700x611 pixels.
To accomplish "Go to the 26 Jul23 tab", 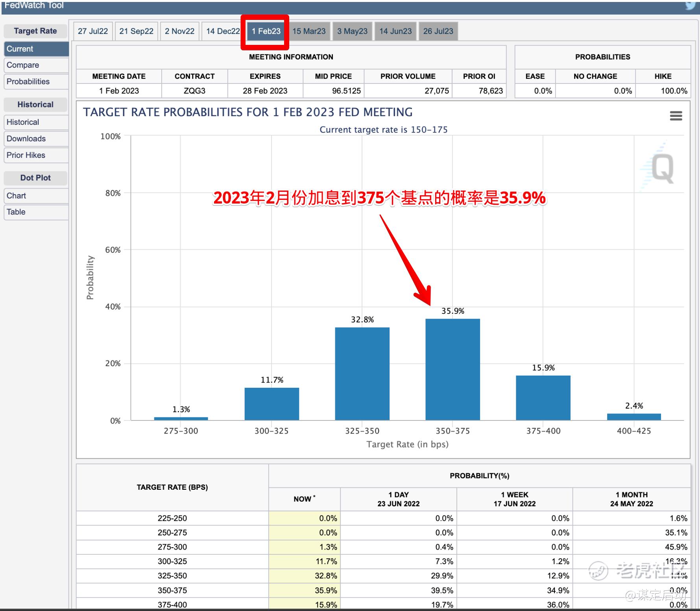I will (x=438, y=31).
